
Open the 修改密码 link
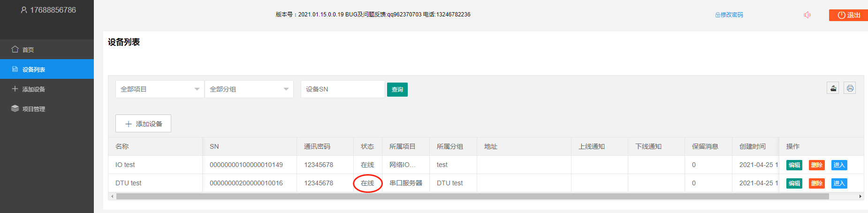coord(729,15)
